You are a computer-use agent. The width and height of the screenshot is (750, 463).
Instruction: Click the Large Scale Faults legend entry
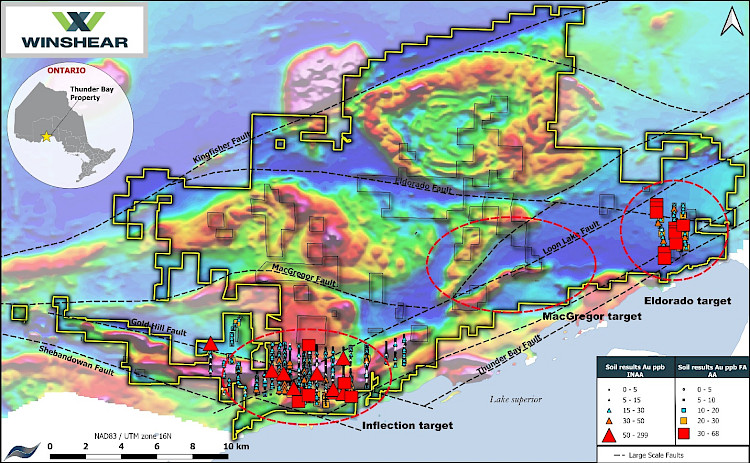(x=683, y=453)
